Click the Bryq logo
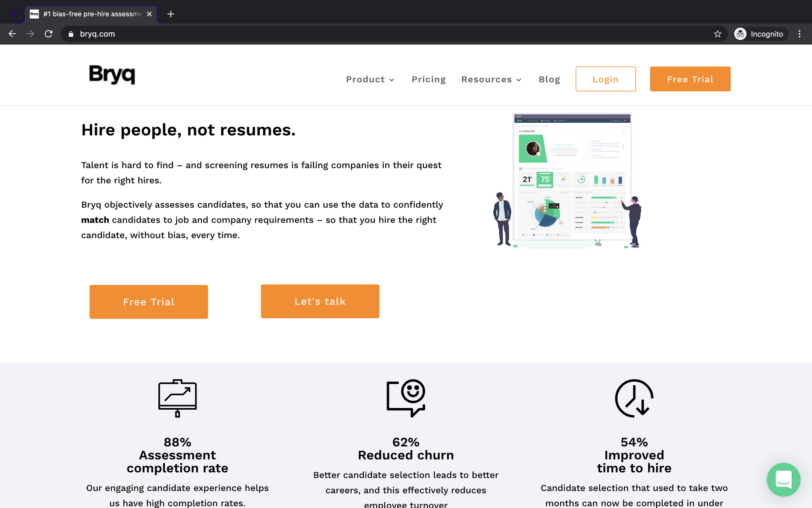812x508 pixels. 112,75
